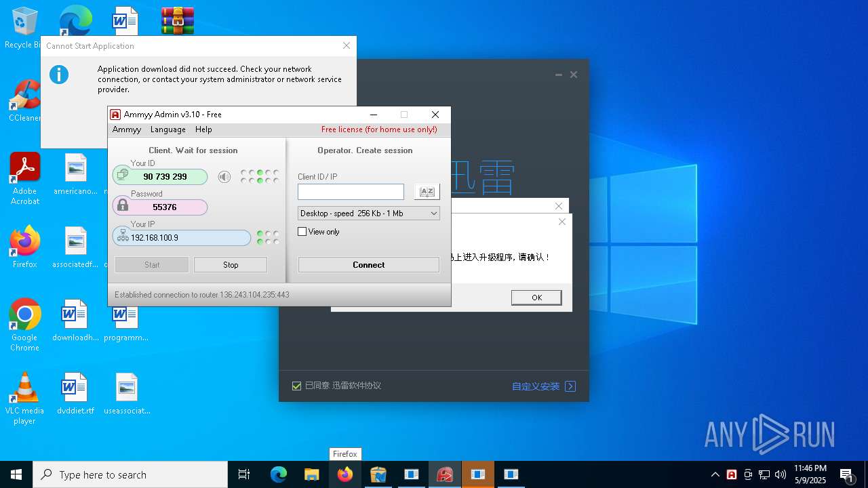The image size is (868, 488).
Task: Open the notification center icon
Action: [x=846, y=474]
